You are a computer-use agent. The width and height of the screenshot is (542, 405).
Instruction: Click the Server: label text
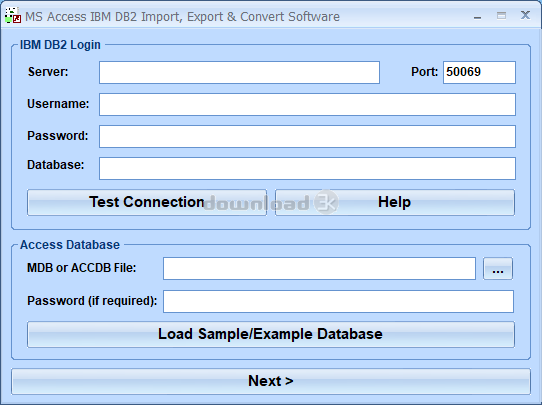[x=48, y=72]
